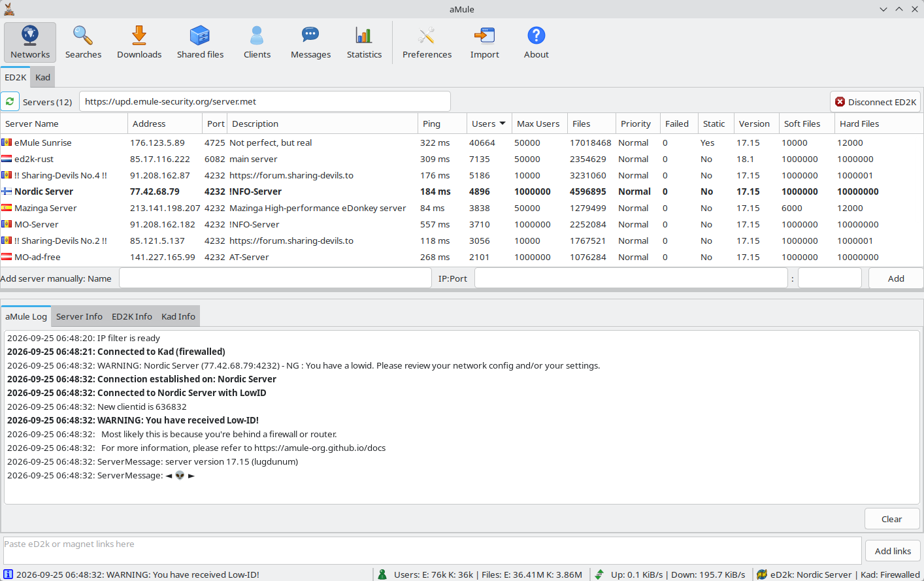Select the eMule Sunrise server row
Screen dimensions: 924x581
tap(461, 142)
